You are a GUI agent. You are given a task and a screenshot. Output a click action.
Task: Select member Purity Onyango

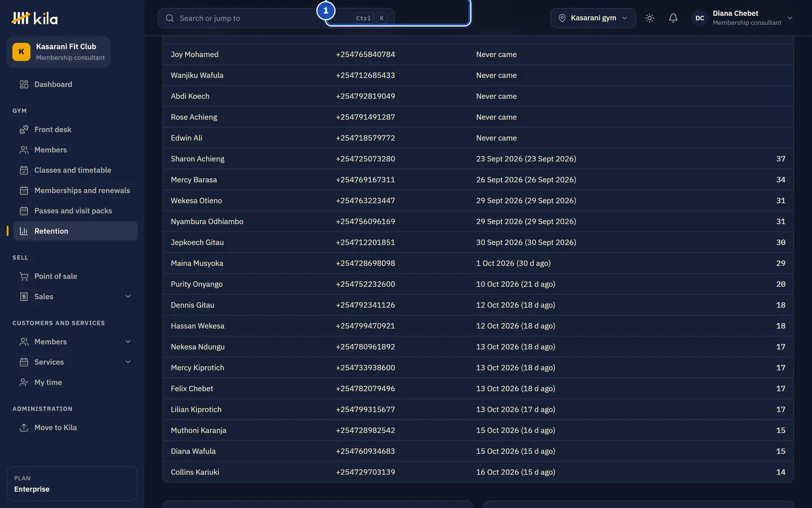[x=197, y=284]
